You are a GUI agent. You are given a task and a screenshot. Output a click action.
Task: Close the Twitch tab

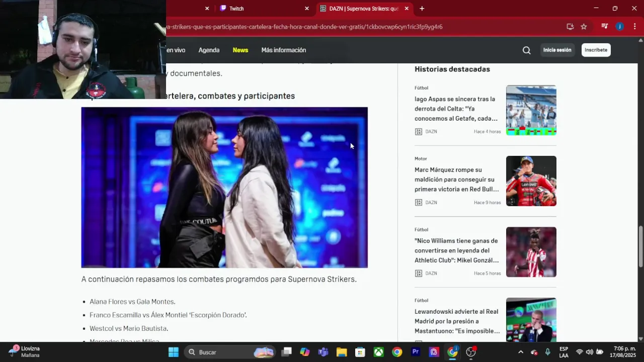tap(307, 9)
